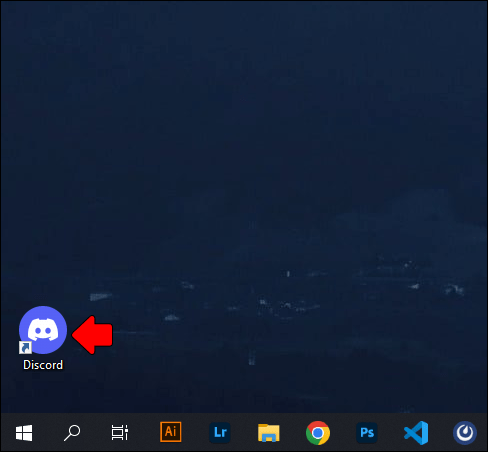Open File Explorer from the taskbar
Viewport: 488px width, 452px height.
pyautogui.click(x=269, y=433)
